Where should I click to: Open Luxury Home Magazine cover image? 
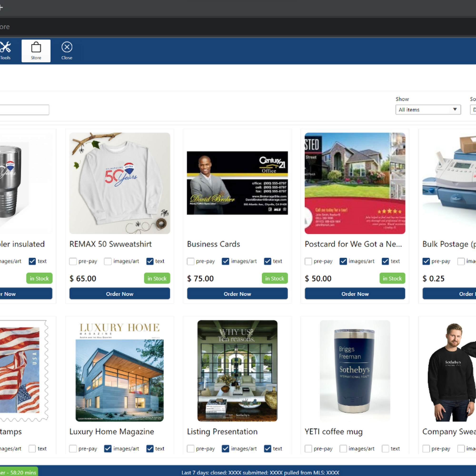click(119, 371)
